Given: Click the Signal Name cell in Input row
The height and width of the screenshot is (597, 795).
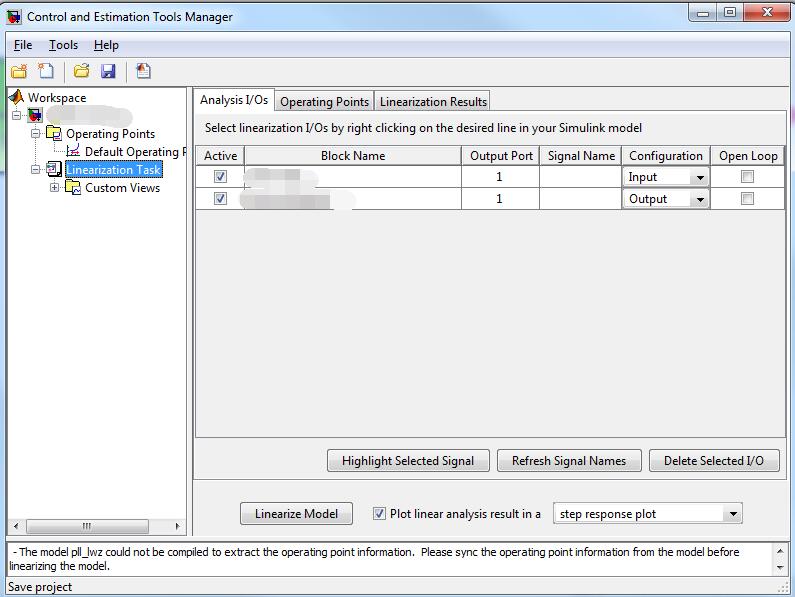Looking at the screenshot, I should click(x=581, y=177).
